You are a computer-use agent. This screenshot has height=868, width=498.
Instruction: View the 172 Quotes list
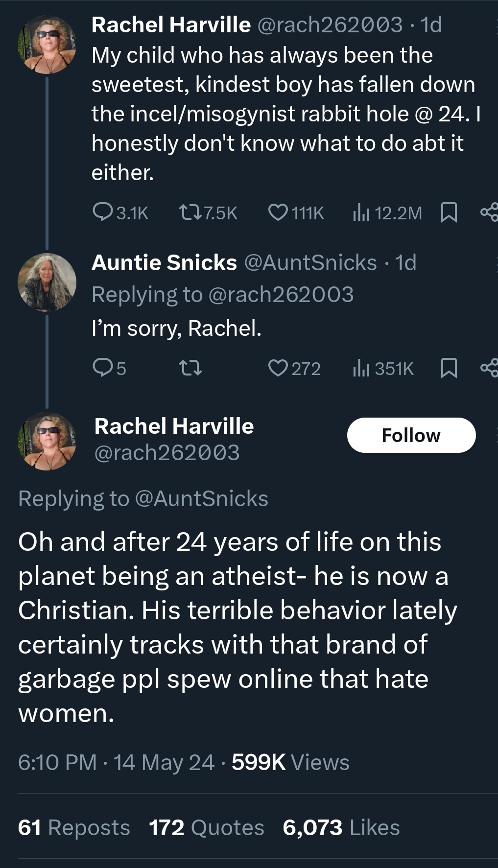pyautogui.click(x=206, y=828)
